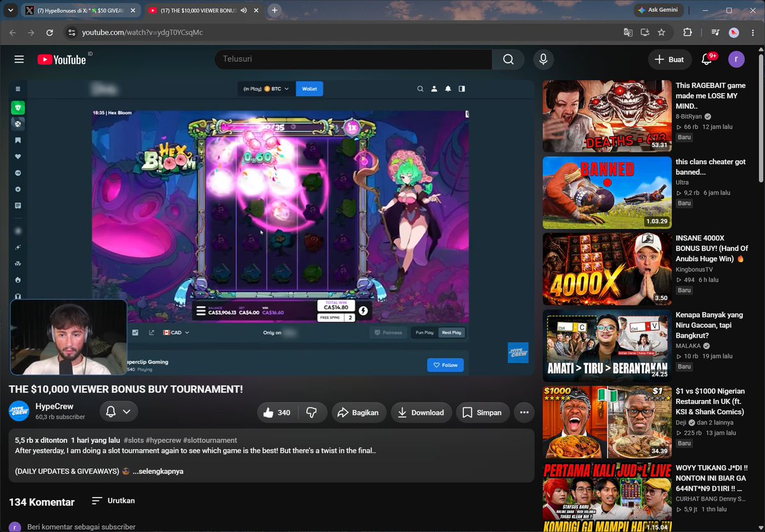Open INSANE 4000X BONUS BUY thumbnail
Screen dimensions: 765x532
click(607, 270)
